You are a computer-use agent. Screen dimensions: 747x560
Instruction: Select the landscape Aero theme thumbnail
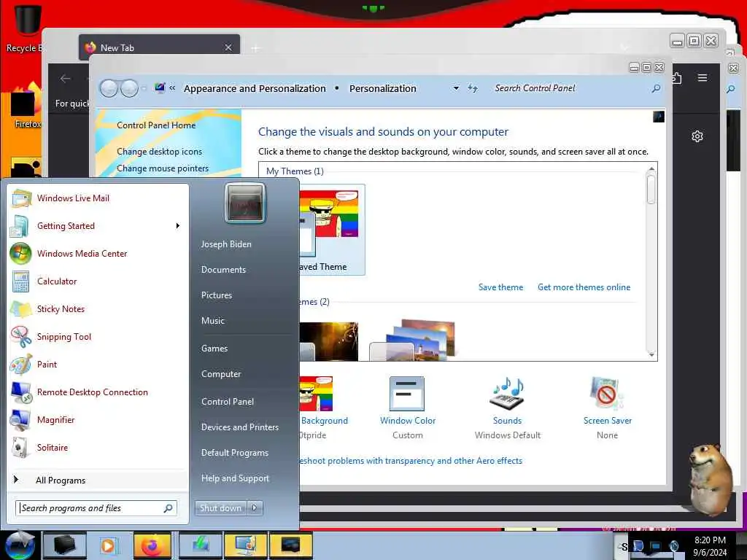pyautogui.click(x=414, y=340)
